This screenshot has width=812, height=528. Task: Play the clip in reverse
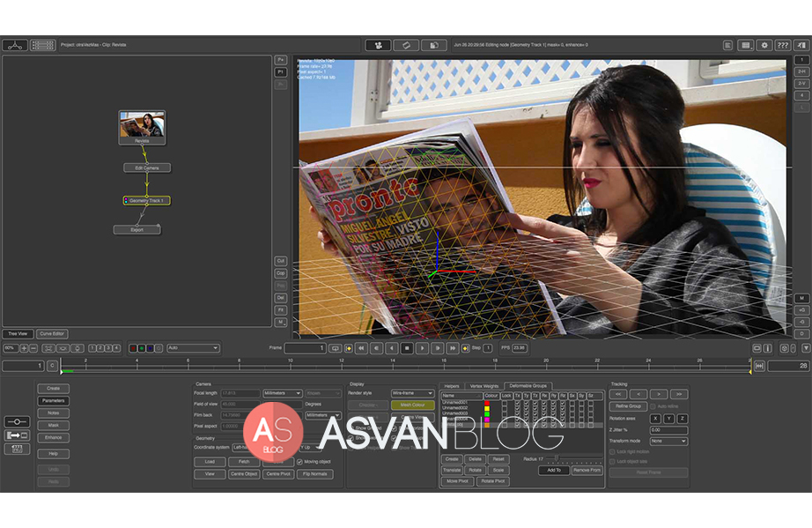392,348
